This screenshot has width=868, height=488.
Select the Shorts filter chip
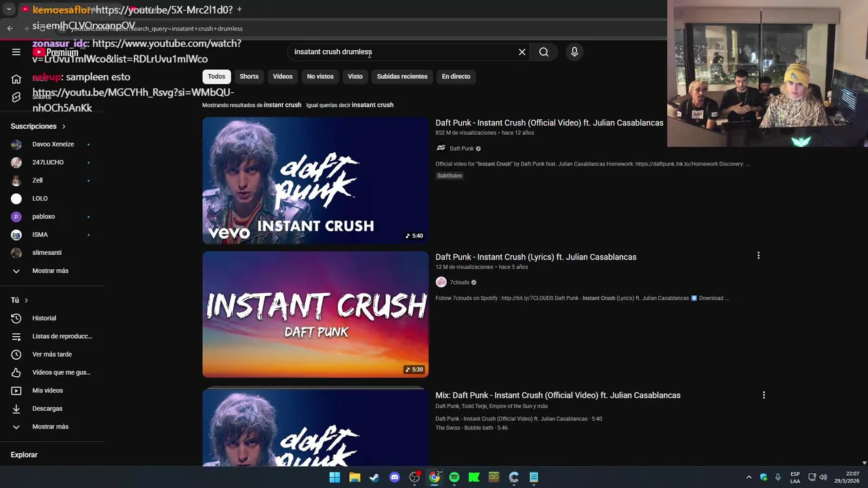click(249, 77)
